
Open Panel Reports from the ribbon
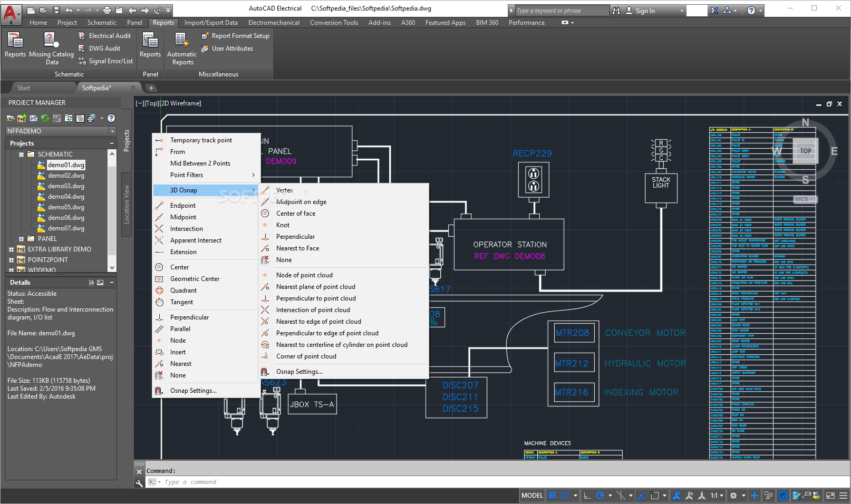(150, 45)
